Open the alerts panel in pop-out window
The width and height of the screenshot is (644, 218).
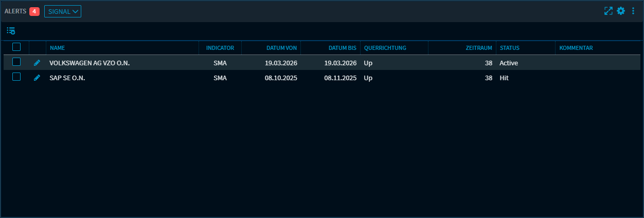609,11
